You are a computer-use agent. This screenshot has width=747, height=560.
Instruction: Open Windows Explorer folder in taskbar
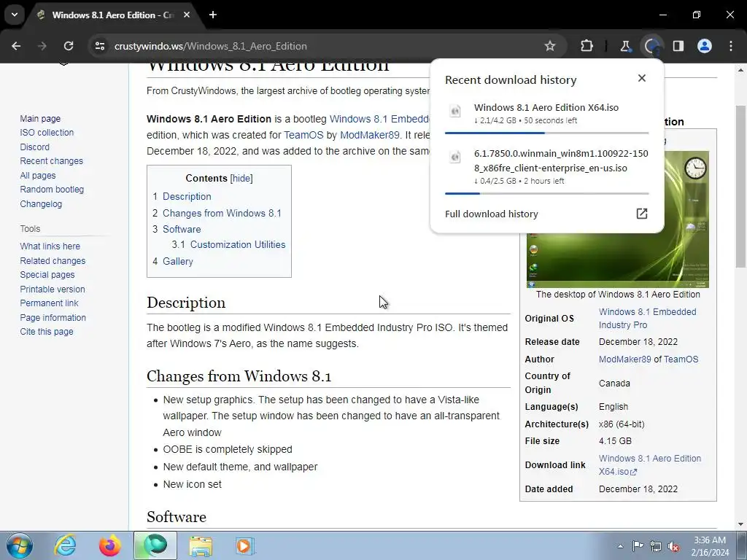point(201,545)
